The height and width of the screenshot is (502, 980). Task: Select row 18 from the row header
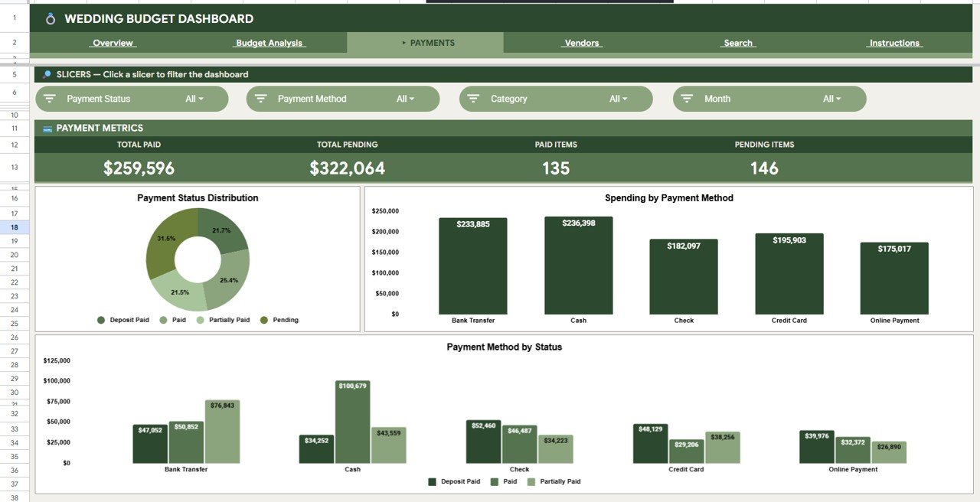tap(14, 227)
